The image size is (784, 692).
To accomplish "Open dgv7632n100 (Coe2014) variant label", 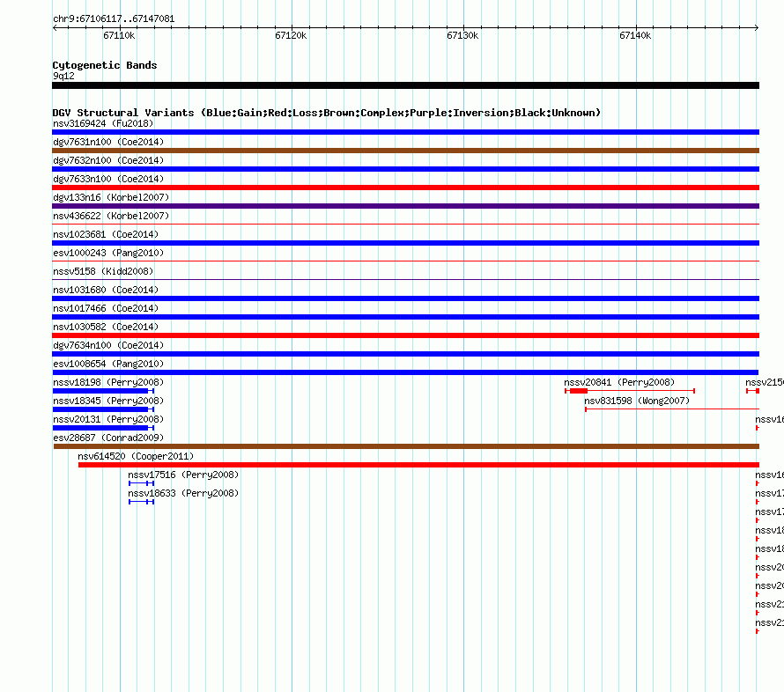I will coord(108,160).
